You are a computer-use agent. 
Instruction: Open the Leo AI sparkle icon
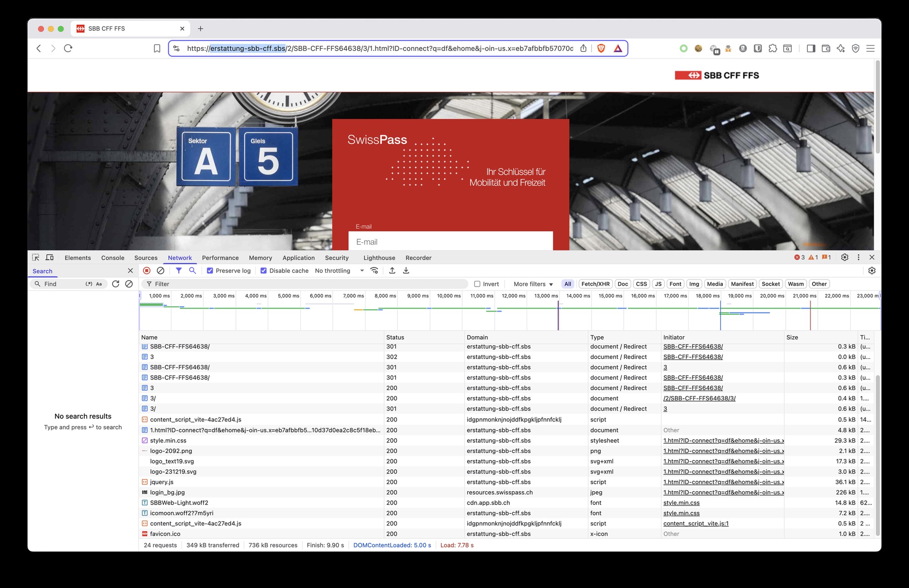click(x=841, y=48)
